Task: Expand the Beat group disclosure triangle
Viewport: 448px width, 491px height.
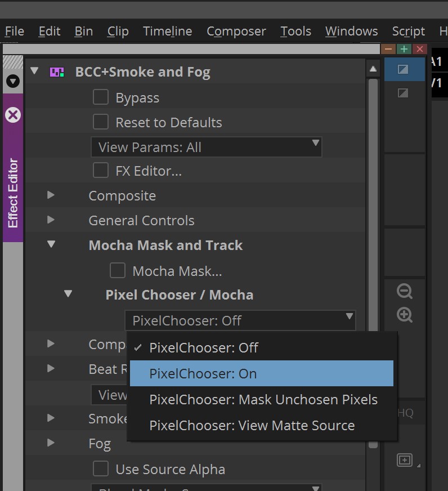Action: tap(51, 368)
